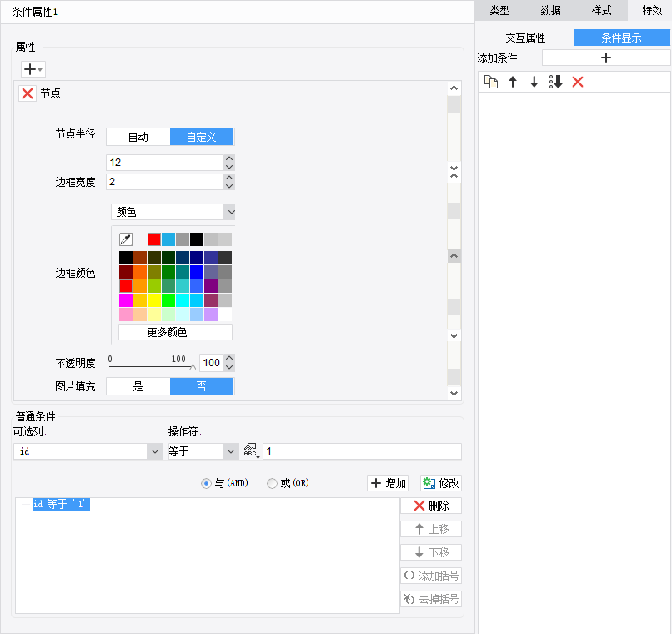Switch to the 数据 tab
The image size is (672, 634).
[551, 10]
